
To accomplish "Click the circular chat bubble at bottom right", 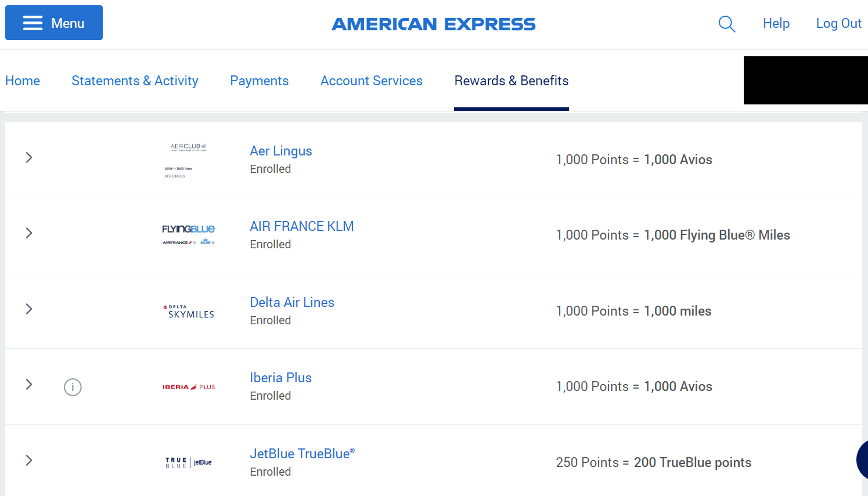I will 863,459.
